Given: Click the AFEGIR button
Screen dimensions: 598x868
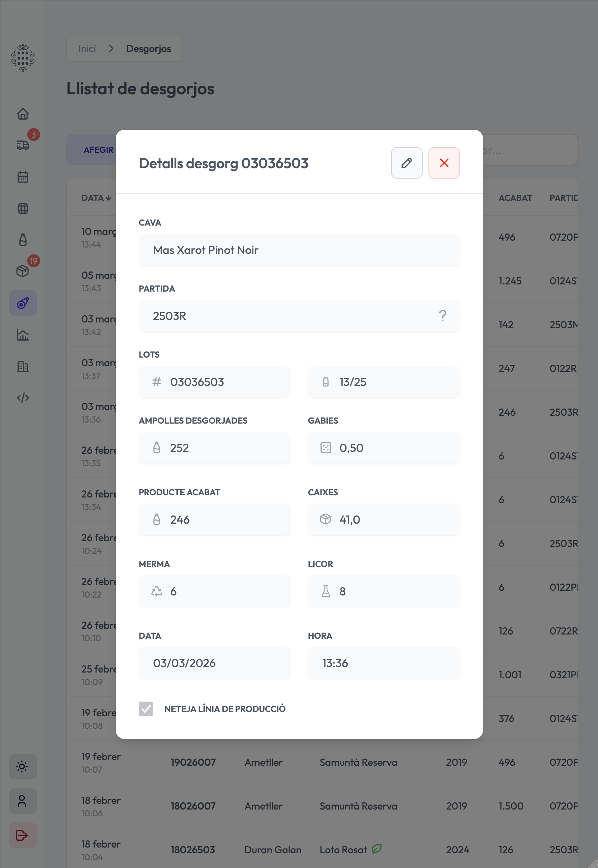Looking at the screenshot, I should click(98, 150).
